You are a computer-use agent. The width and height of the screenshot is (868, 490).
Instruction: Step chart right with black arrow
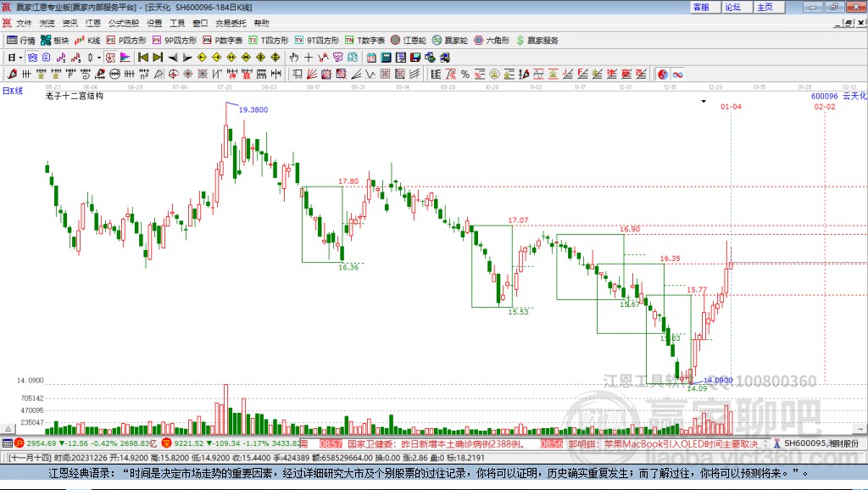click(x=187, y=58)
